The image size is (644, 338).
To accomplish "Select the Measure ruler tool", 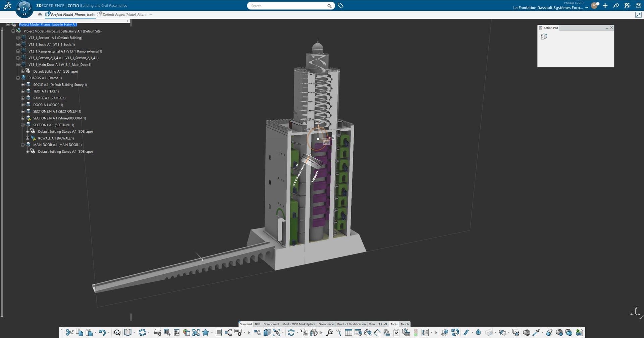I will click(466, 332).
